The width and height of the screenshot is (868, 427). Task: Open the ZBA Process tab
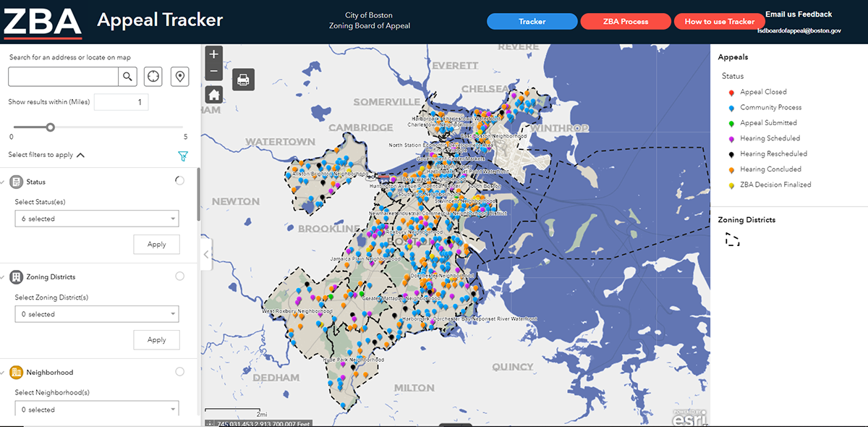tap(625, 22)
